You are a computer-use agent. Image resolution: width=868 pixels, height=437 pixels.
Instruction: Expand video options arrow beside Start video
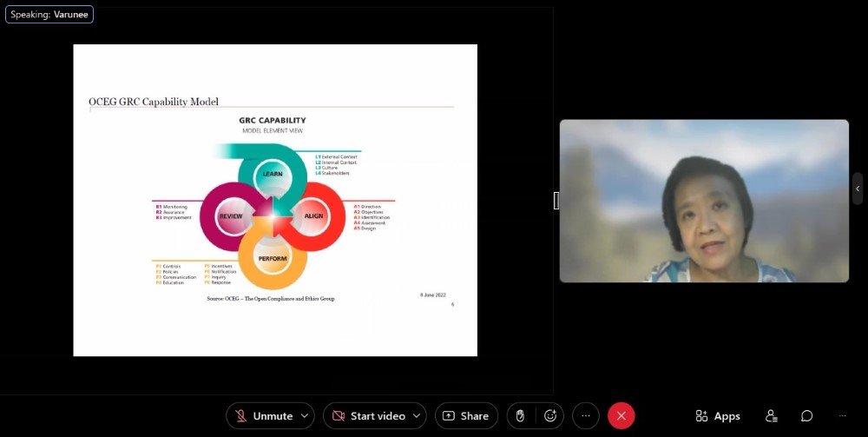coord(417,416)
